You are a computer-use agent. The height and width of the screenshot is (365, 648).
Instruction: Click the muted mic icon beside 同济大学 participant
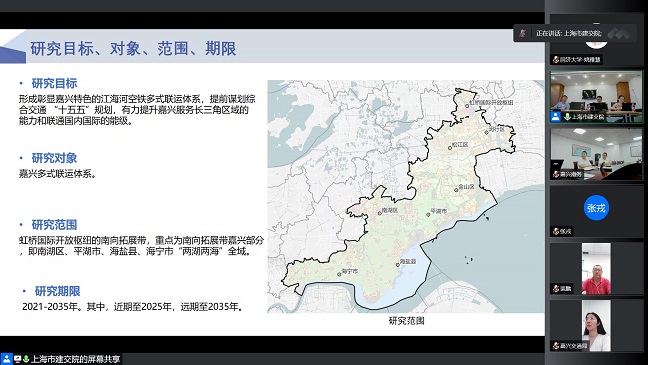(x=556, y=60)
